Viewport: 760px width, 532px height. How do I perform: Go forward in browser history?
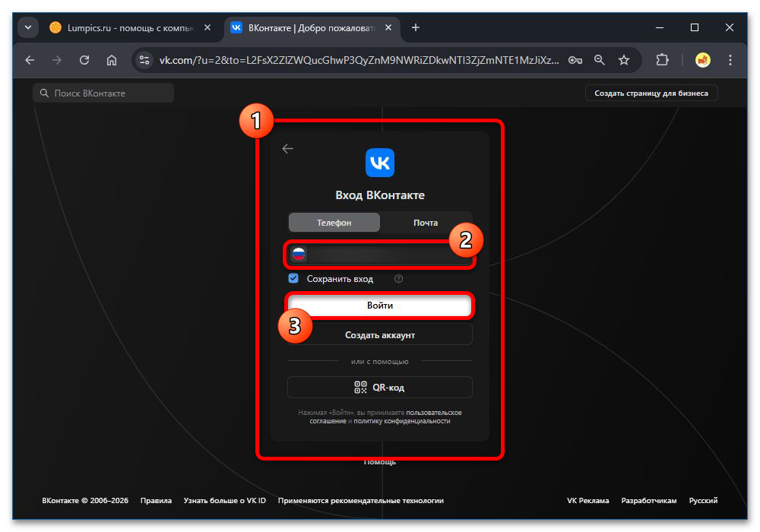57,60
